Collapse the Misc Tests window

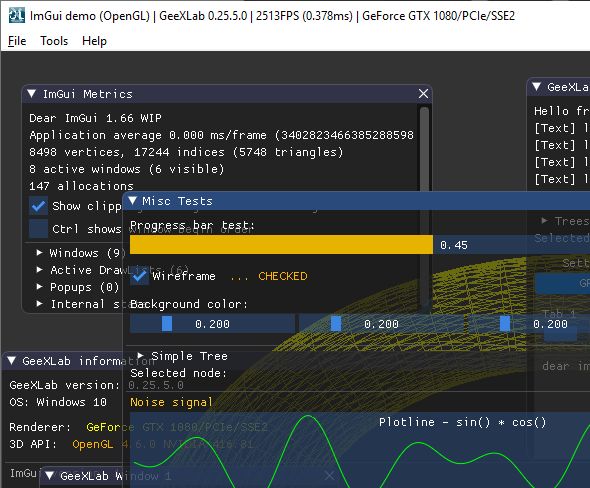(x=132, y=201)
